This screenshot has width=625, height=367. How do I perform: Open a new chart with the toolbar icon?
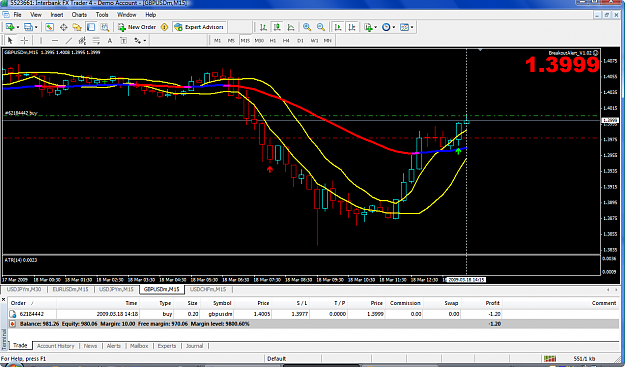click(10, 27)
